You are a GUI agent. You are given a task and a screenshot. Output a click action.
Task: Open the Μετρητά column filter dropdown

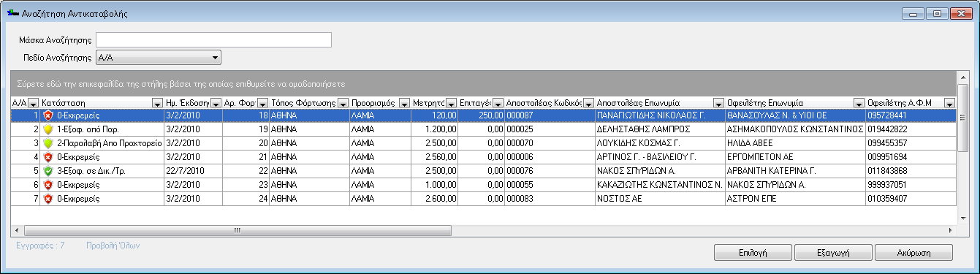pyautogui.click(x=452, y=102)
